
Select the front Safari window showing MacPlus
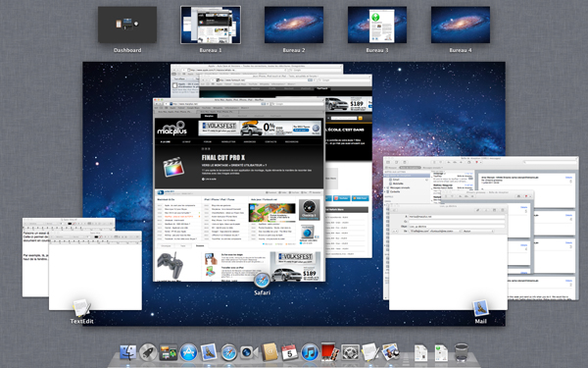pyautogui.click(x=239, y=189)
